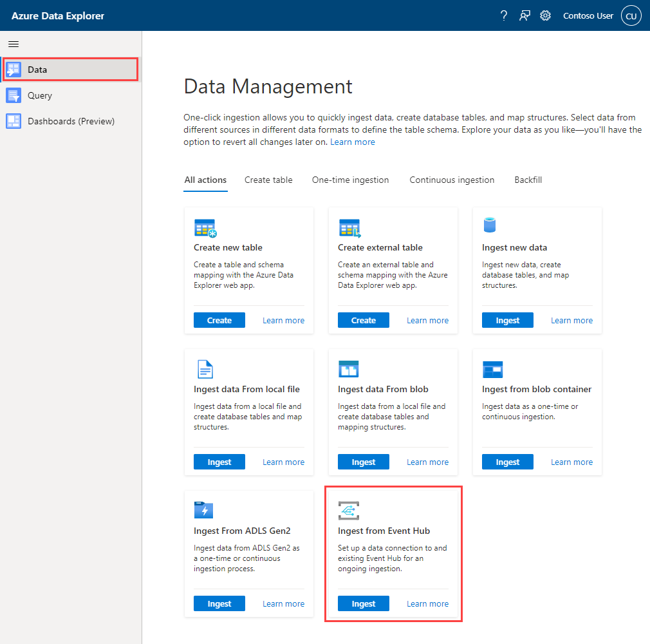
Task: Click Learn more under Create new table
Action: click(283, 320)
